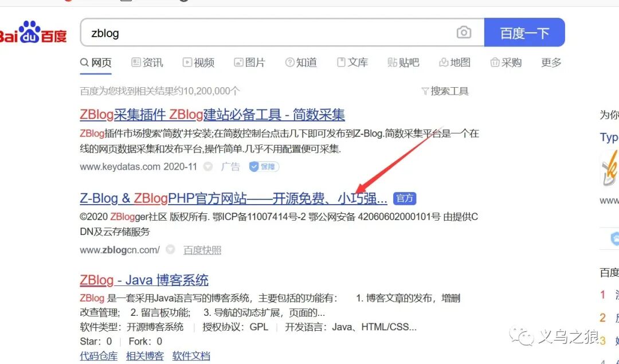Click the 百度一下 search button
This screenshot has height=364, width=619.
[525, 32]
